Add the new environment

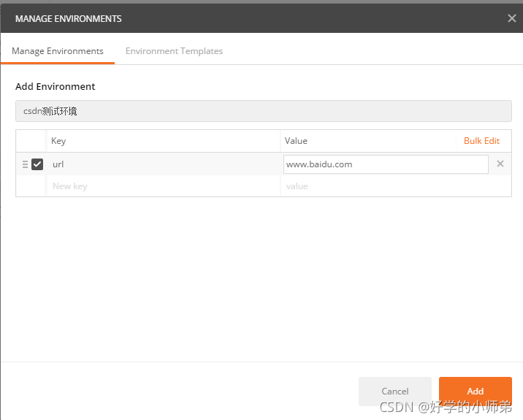[x=476, y=391]
